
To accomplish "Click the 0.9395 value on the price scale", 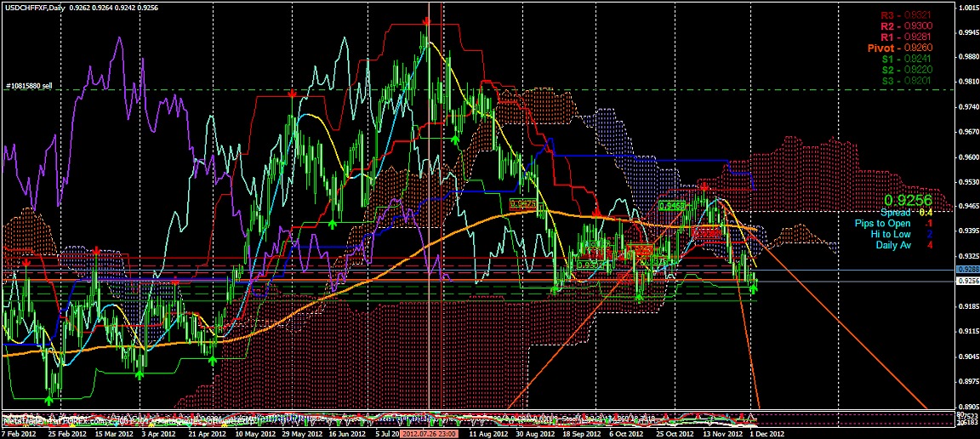I will pos(968,231).
